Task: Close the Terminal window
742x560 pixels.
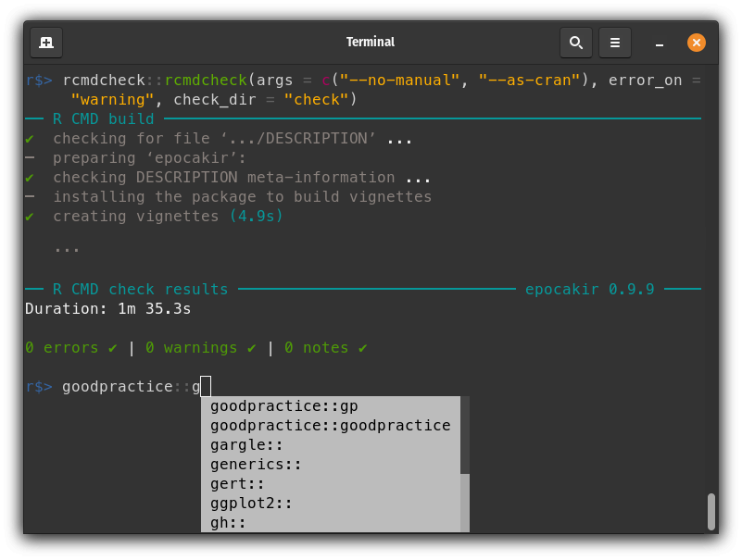Action: [696, 42]
